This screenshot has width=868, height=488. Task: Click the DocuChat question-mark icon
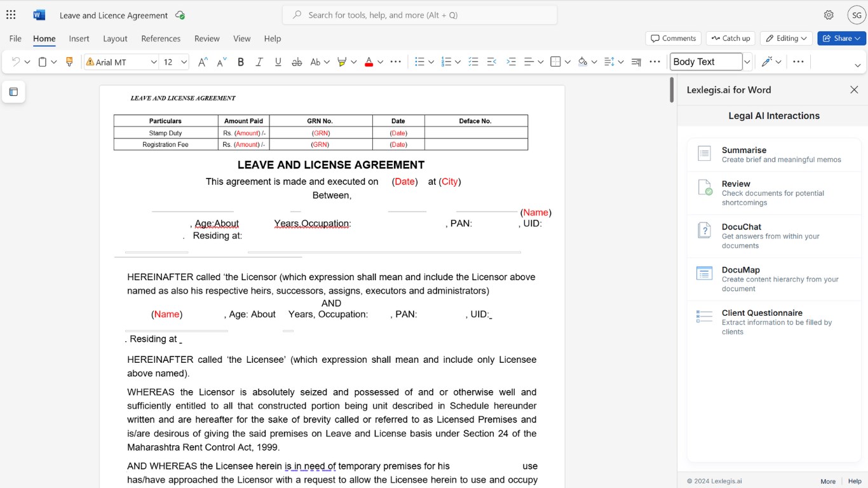(x=704, y=230)
